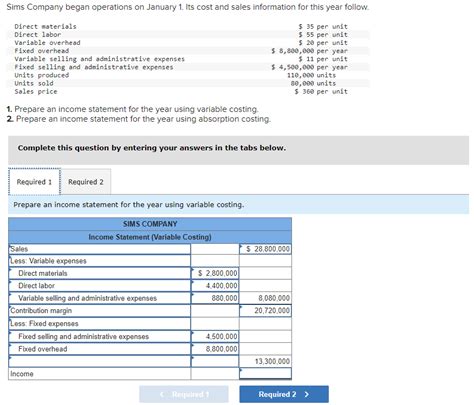
Task: Click the SIMS COMPANY table header
Action: [150, 224]
